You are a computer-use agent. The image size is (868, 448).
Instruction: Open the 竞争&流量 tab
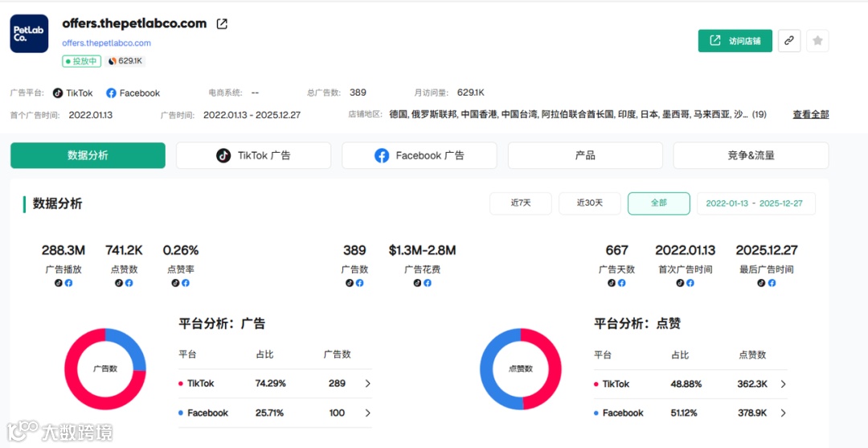click(751, 155)
